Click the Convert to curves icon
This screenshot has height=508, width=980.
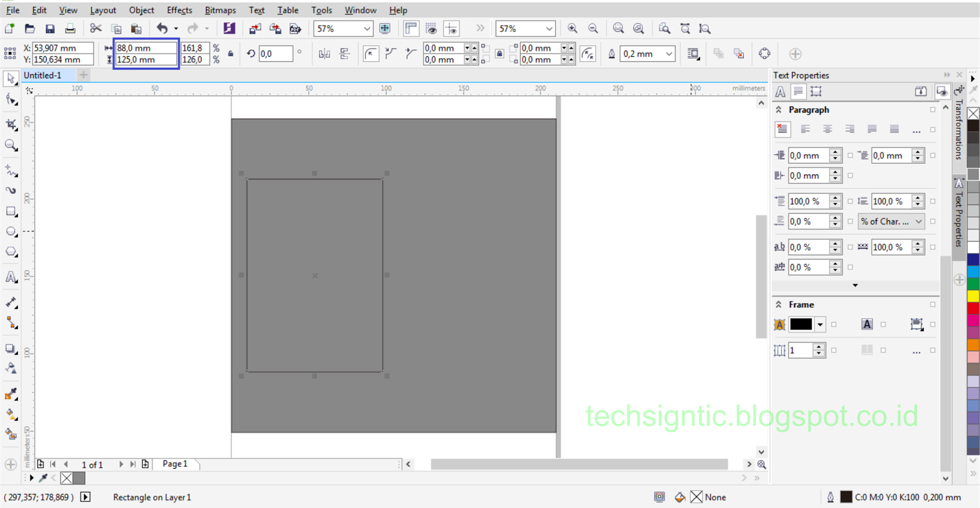[x=764, y=54]
